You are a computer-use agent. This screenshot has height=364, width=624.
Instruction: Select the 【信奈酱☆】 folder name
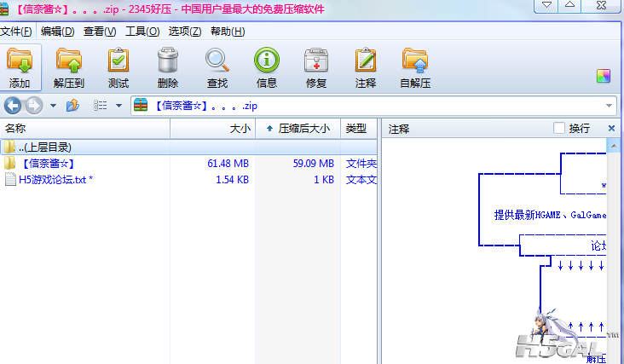(x=48, y=163)
